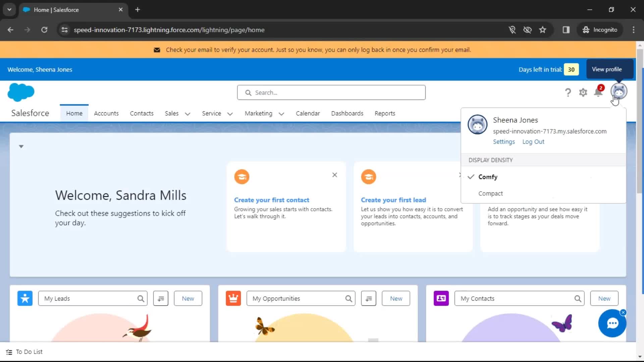
Task: Bookmark this page with star icon
Action: click(542, 30)
